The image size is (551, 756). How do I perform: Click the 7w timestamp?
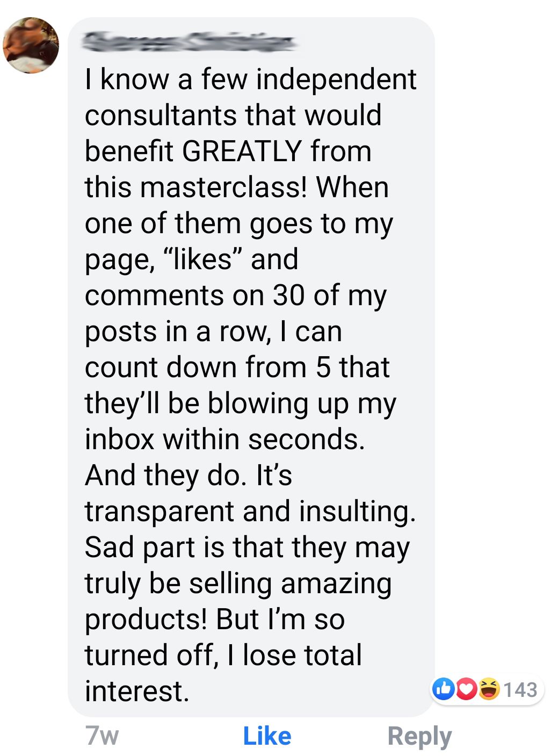point(102,736)
